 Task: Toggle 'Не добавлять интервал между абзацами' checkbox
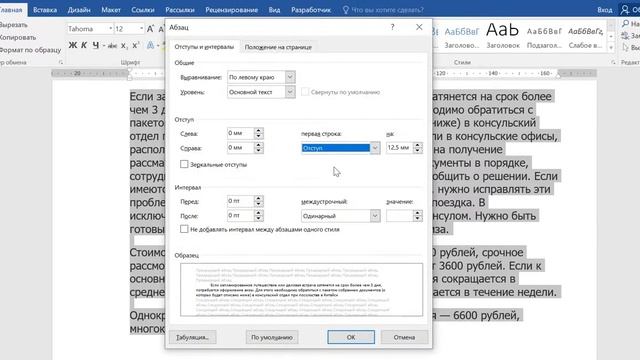[184, 229]
